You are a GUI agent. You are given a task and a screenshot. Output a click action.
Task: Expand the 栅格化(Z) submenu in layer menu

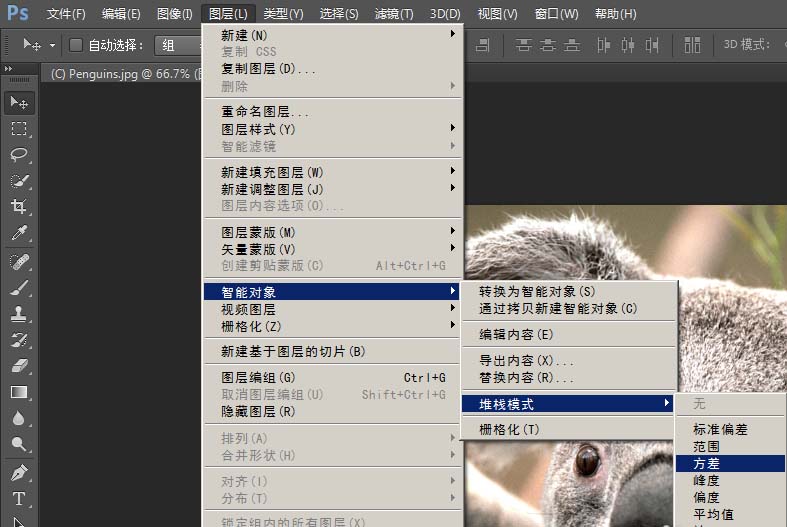click(333, 326)
